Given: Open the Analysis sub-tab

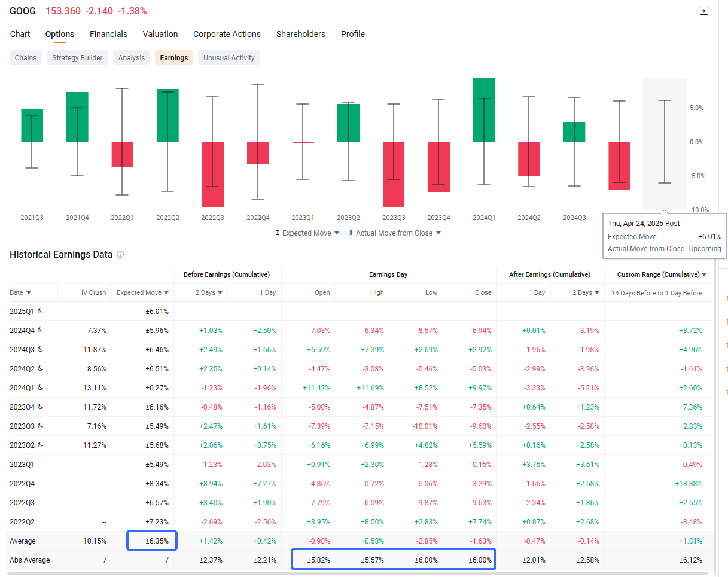Looking at the screenshot, I should [x=132, y=58].
